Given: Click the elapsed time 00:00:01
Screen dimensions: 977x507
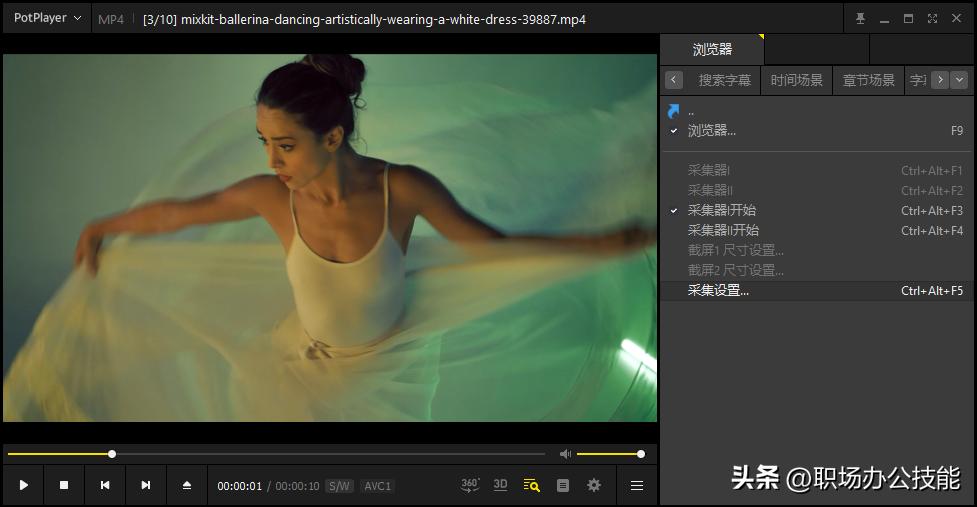Looking at the screenshot, I should (x=239, y=486).
